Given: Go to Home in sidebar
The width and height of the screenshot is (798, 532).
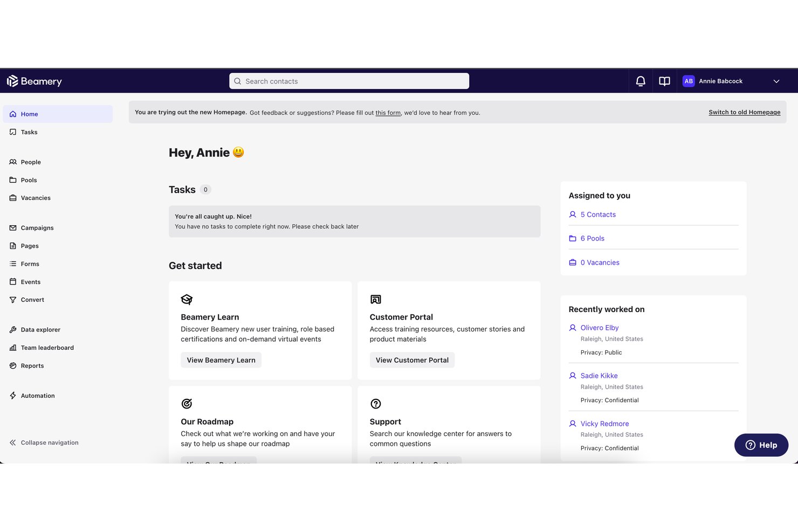Looking at the screenshot, I should [58, 114].
